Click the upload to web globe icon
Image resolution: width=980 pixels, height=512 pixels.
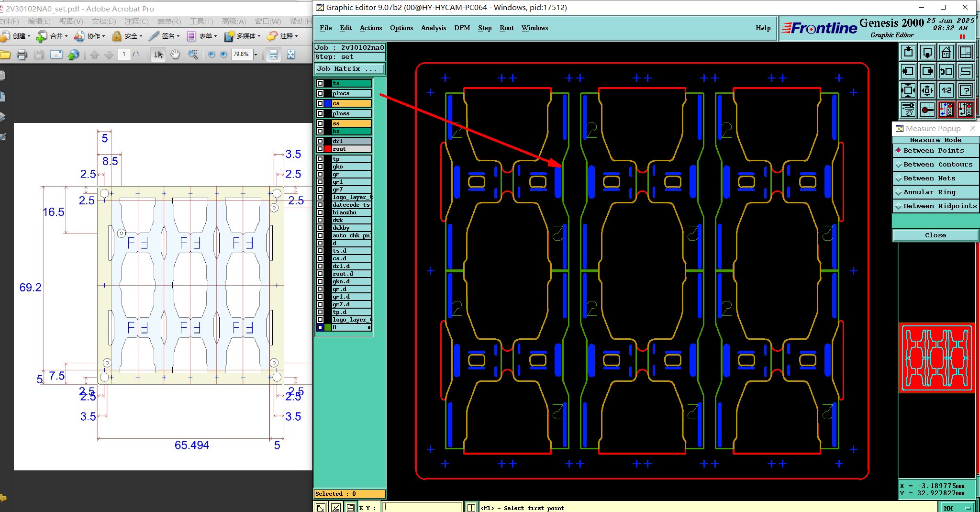(x=73, y=55)
